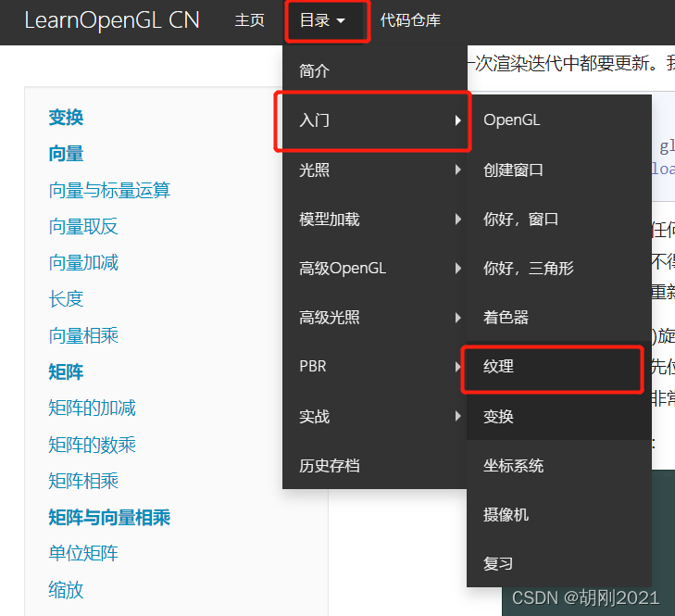Jump to 变换 heading in sidebar
675x616 pixels.
click(x=66, y=117)
